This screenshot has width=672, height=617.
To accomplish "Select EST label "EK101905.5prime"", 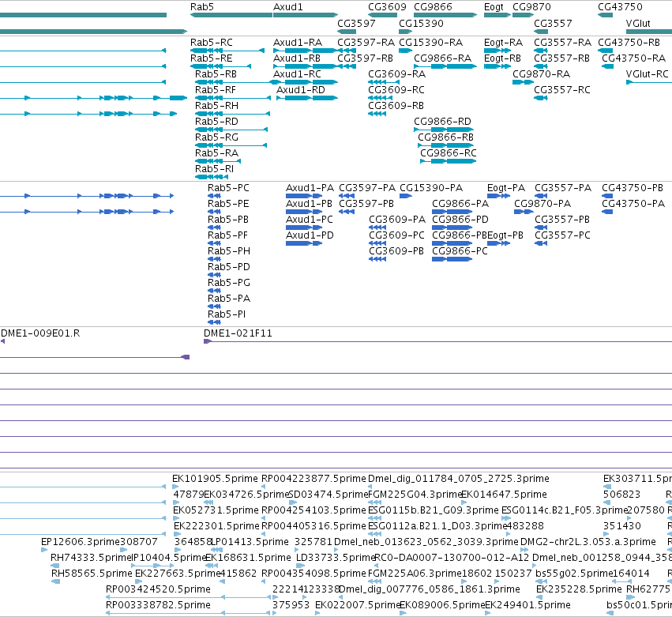I will click(x=215, y=479).
